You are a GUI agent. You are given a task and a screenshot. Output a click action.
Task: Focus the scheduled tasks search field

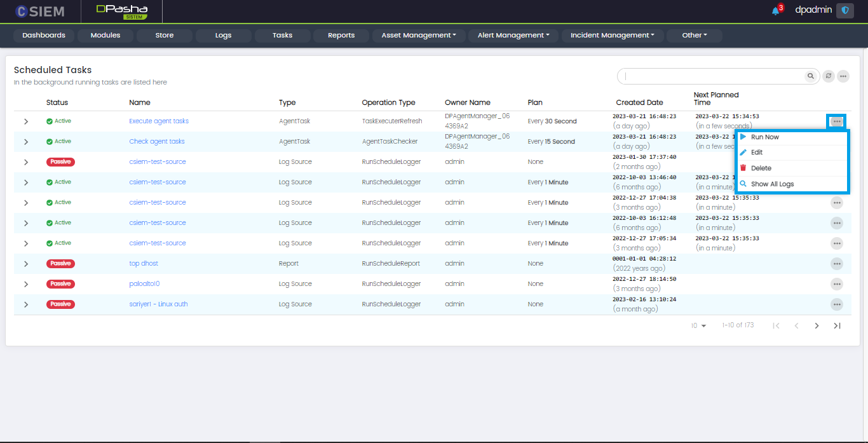tap(712, 76)
